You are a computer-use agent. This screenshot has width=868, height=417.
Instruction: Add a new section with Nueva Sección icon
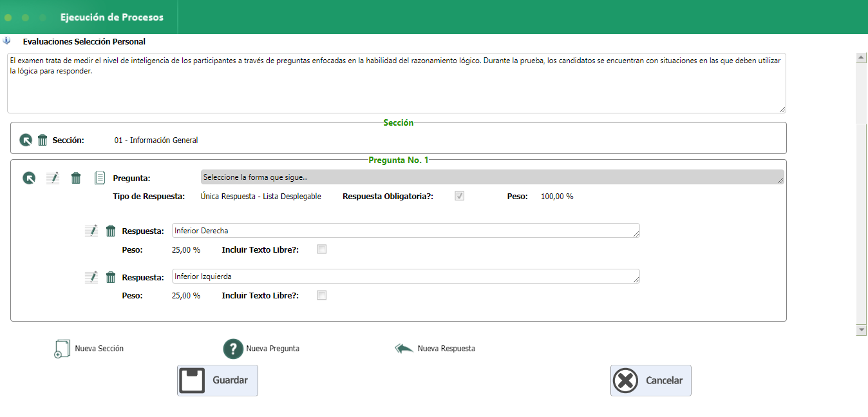pyautogui.click(x=62, y=349)
